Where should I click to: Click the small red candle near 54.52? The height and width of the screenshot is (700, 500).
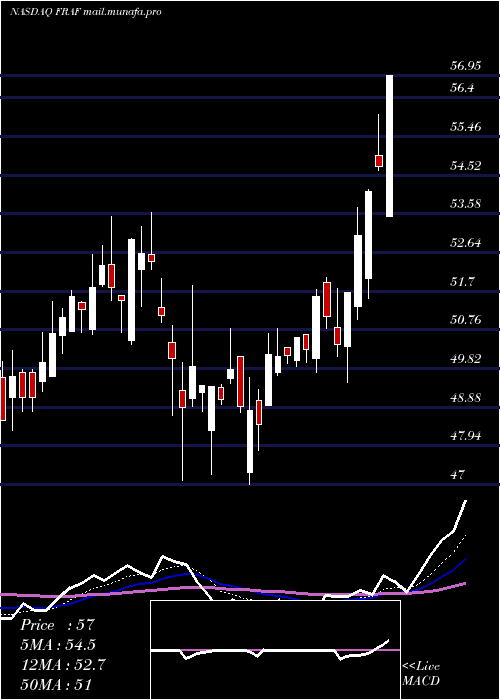[x=379, y=161]
